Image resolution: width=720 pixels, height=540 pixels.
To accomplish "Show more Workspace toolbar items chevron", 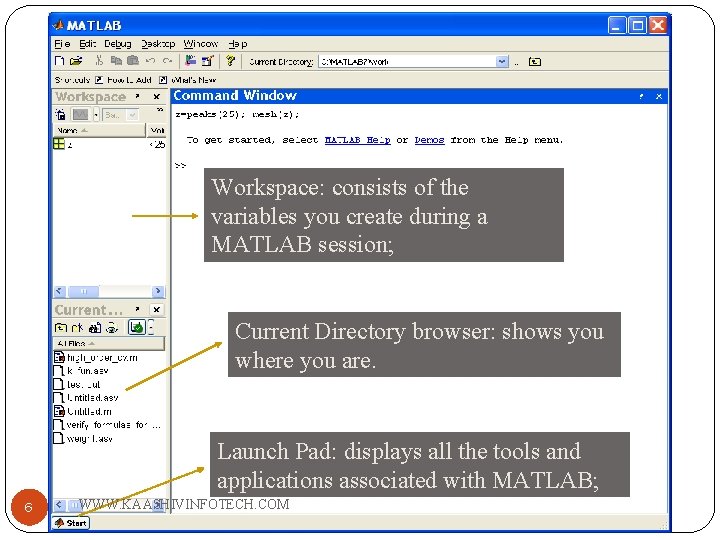I will tap(160, 110).
